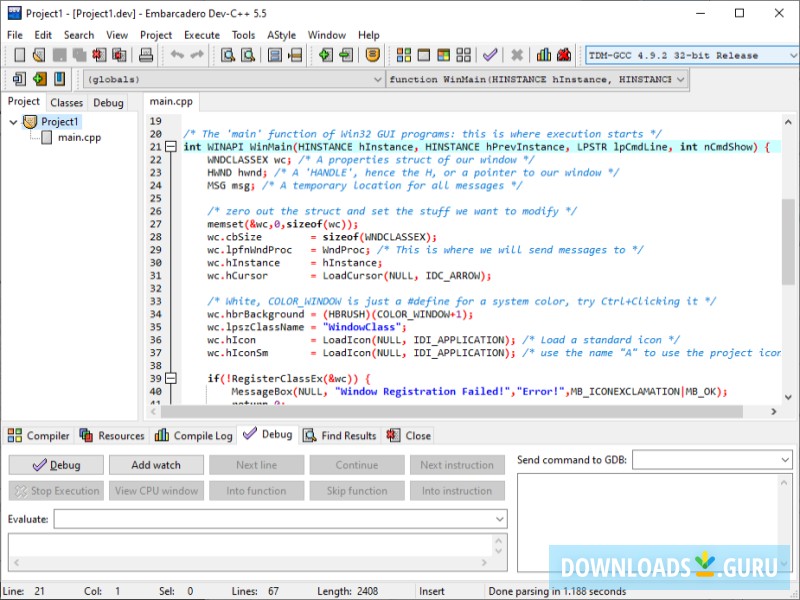Viewport: 800px width, 600px height.
Task: Start debugging with the purple checkmark toolbar icon
Action: point(490,55)
